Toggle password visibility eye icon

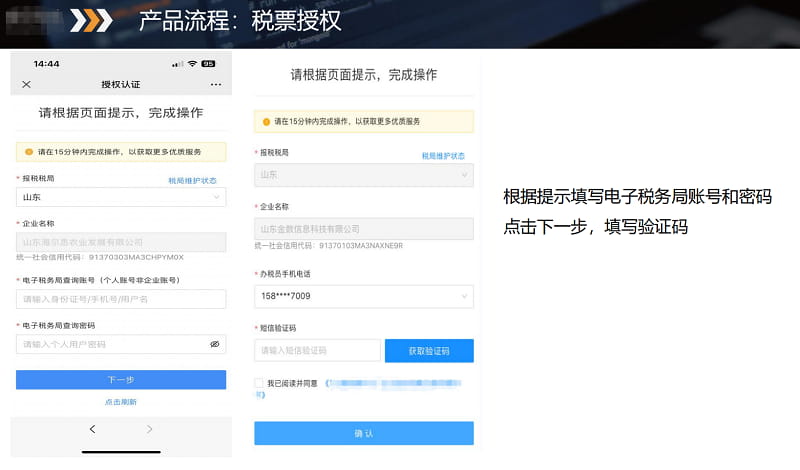[214, 344]
